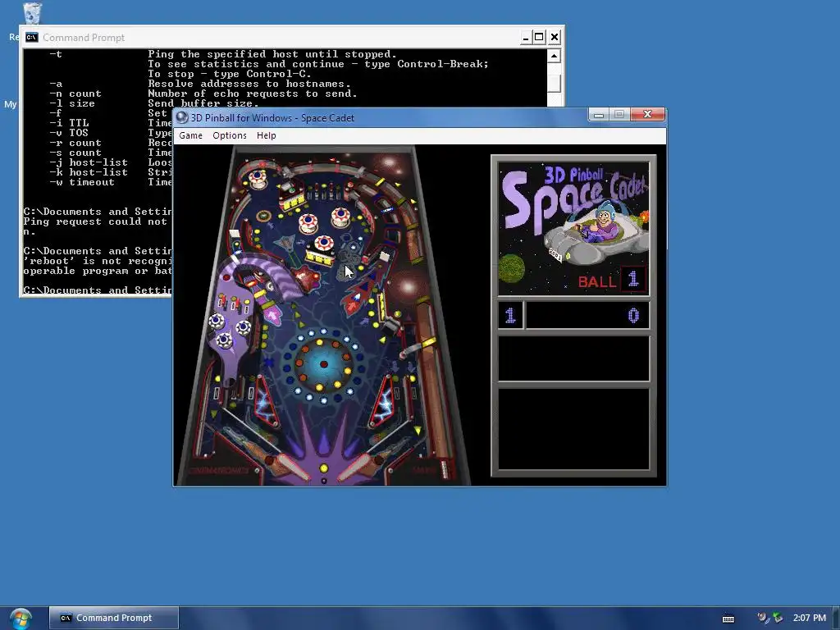Open the Options menu in 3D Pinball
The width and height of the screenshot is (840, 630).
click(230, 135)
